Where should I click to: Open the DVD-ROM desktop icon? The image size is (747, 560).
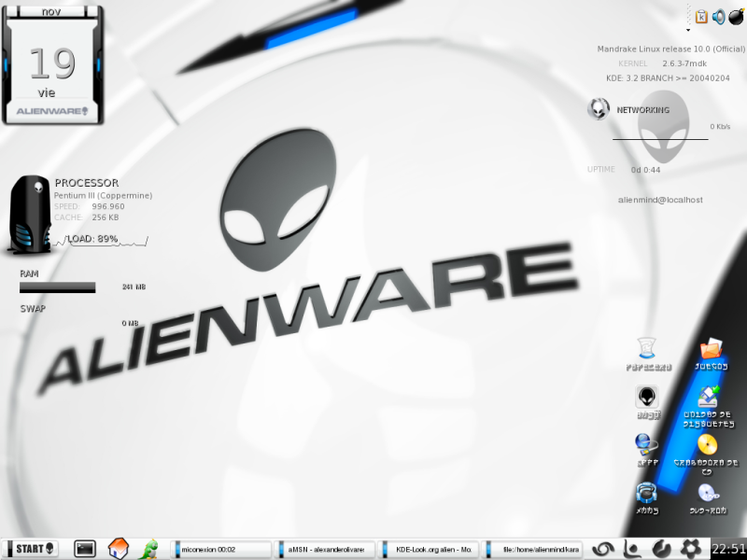708,498
